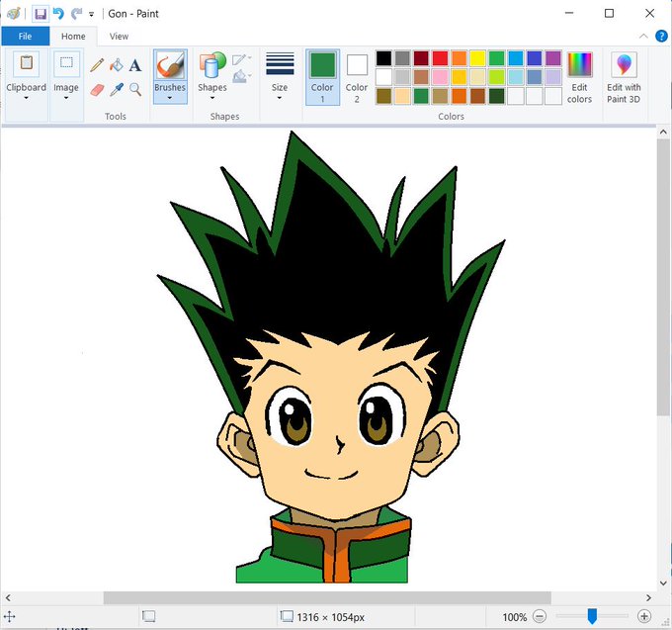The height and width of the screenshot is (630, 672).
Task: Pick the gray-50% color swatch
Action: click(402, 58)
